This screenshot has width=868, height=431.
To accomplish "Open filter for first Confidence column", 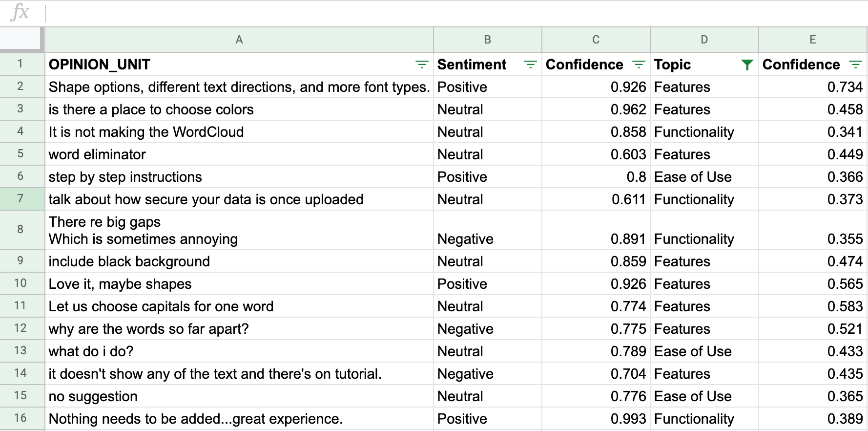I will click(638, 65).
